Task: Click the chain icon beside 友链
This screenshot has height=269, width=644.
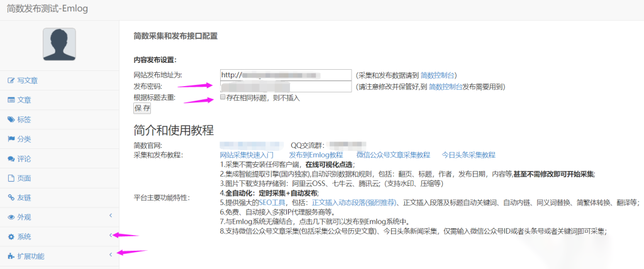Action: pos(11,197)
